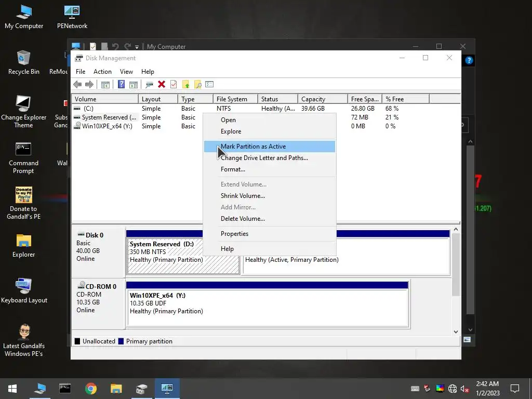Click the disk pane scroll up arrow
Screen dimensions: 532x399
coord(456,230)
